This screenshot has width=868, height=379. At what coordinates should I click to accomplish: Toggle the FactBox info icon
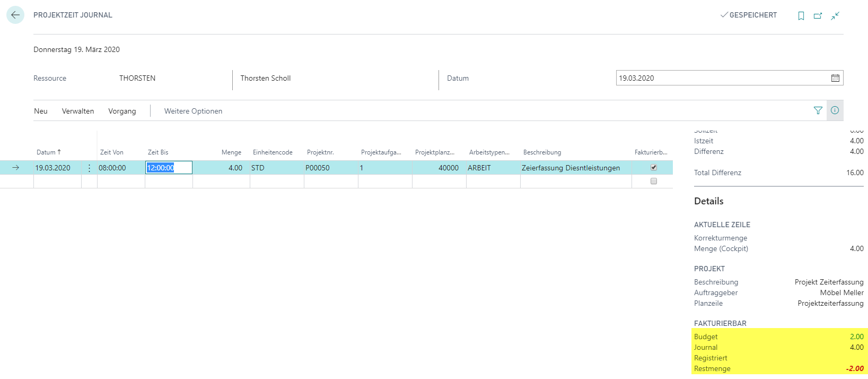(x=835, y=110)
